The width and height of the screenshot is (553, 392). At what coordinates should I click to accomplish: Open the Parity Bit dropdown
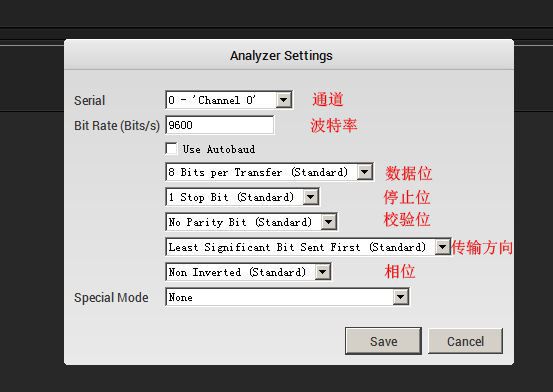coord(251,222)
